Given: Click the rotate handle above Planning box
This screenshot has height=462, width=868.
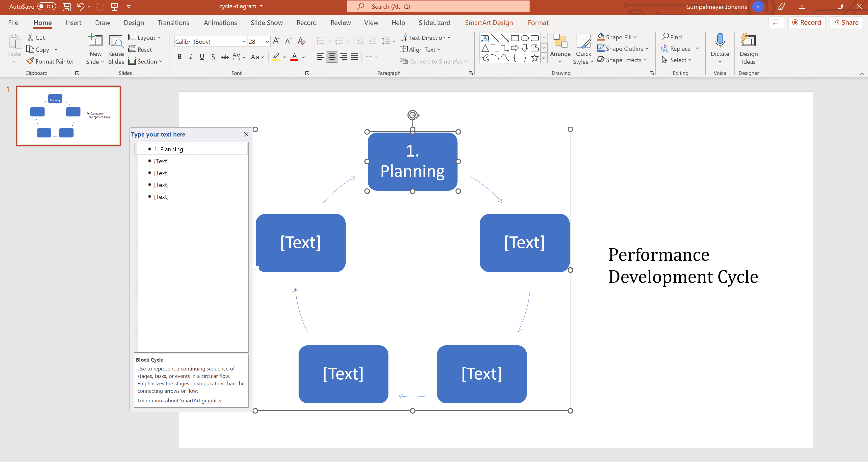Looking at the screenshot, I should tap(413, 115).
